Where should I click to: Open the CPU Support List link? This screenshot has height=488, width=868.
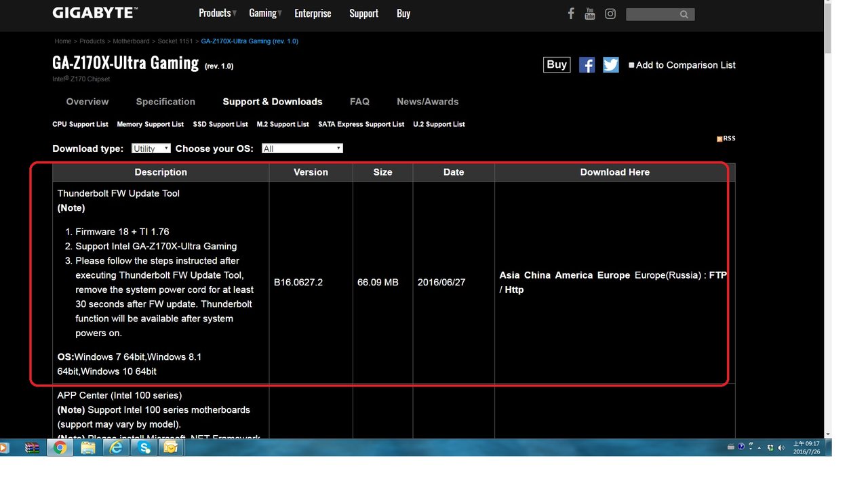click(80, 124)
